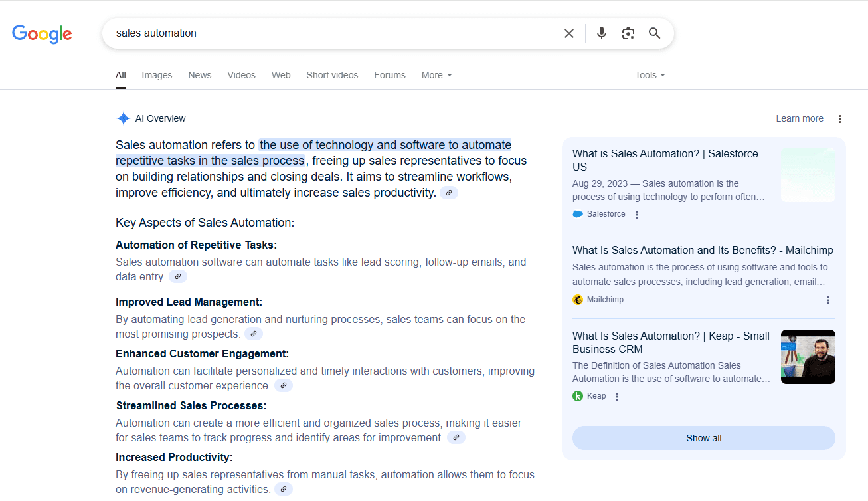The width and height of the screenshot is (868, 501).
Task: Click the Google logo
Action: (x=42, y=34)
